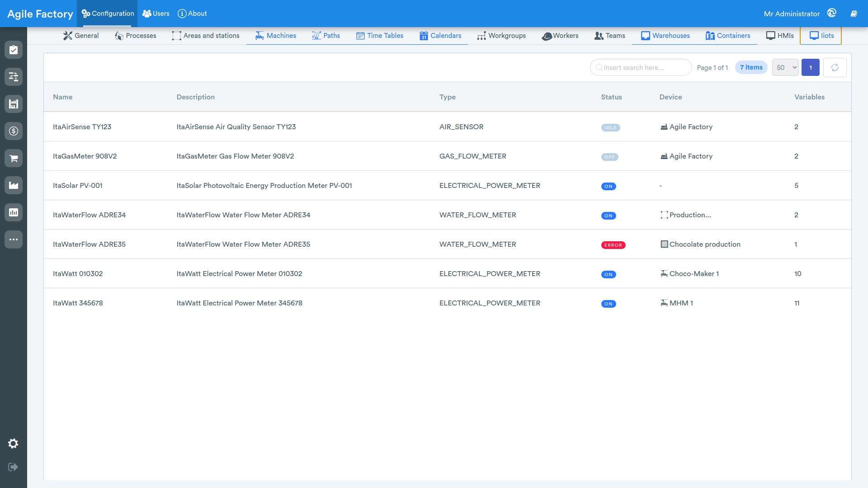
Task: Open the Users menu
Action: point(156,14)
